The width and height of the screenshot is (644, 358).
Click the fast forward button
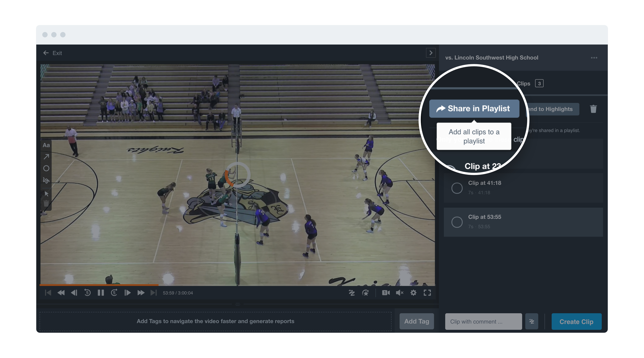click(x=141, y=293)
